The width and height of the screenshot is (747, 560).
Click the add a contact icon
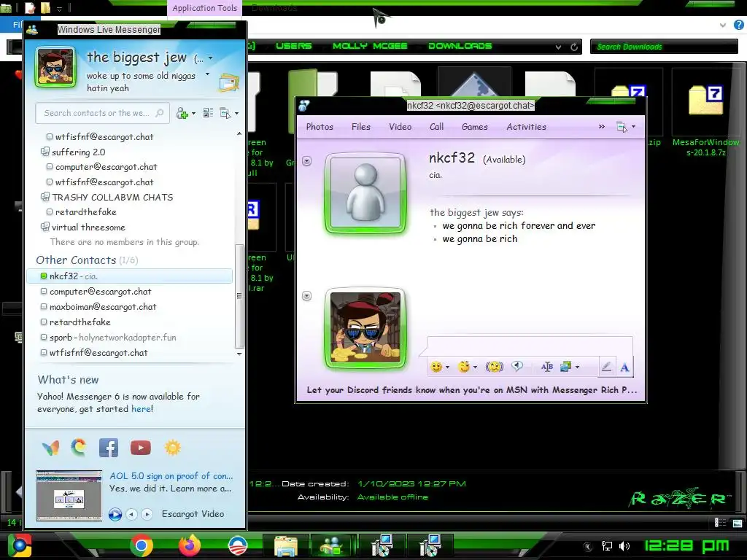[182, 113]
